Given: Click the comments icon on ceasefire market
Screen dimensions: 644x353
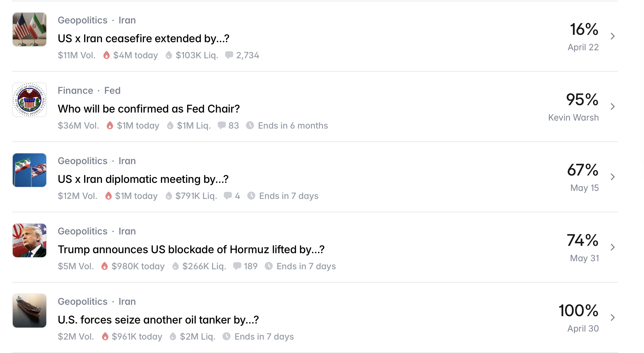Looking at the screenshot, I should click(x=229, y=55).
